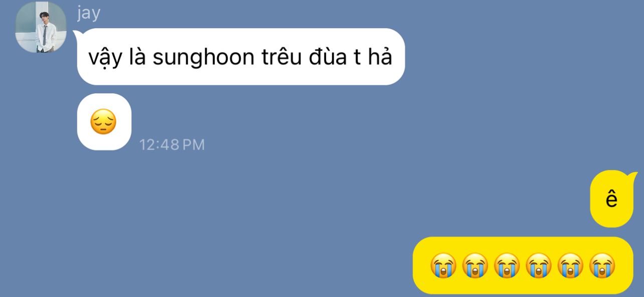Click the word "trêu" in the white bubble
The height and width of the screenshot is (297, 644).
point(281,57)
